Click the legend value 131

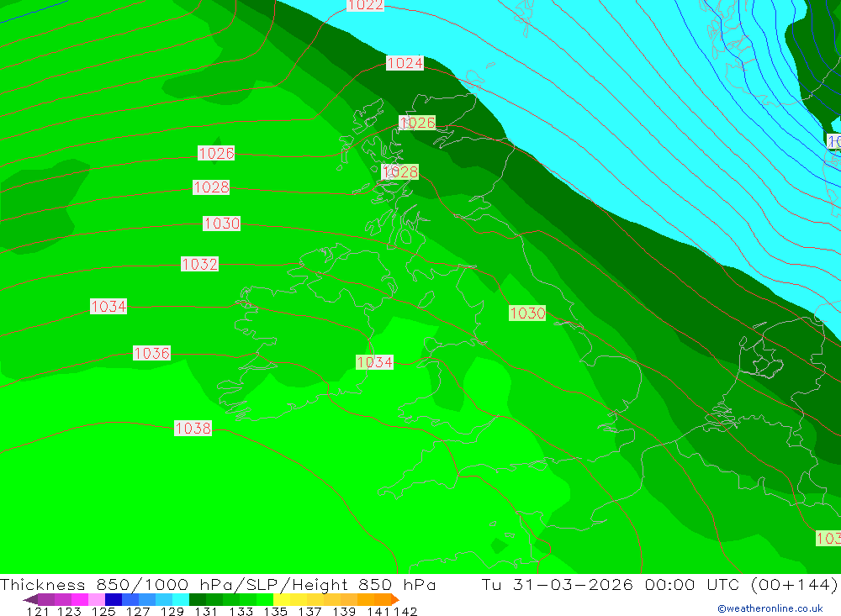pos(206,612)
